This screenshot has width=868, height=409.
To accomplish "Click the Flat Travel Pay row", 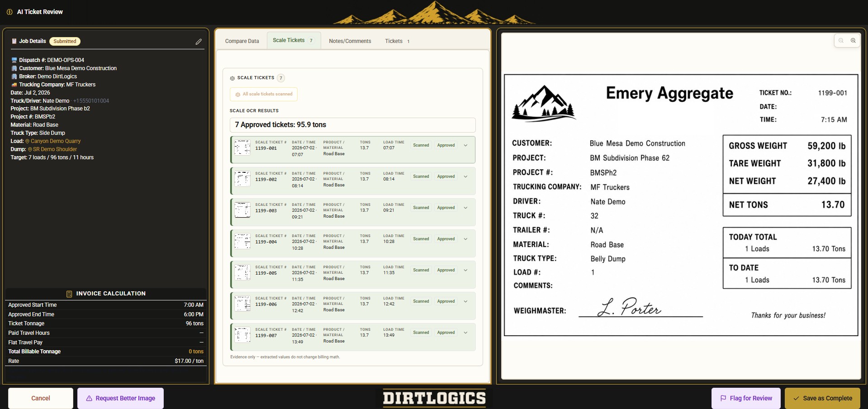I will [106, 342].
